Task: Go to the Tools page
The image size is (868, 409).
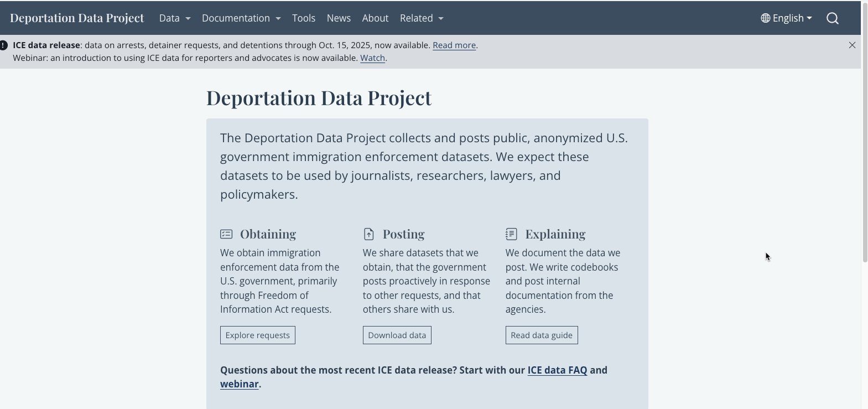Action: (304, 18)
